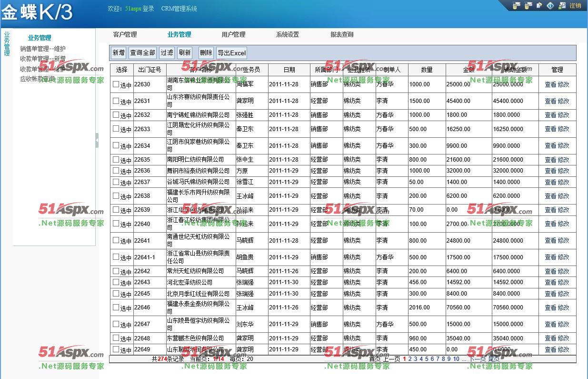588x379 pixels.
Task: Select the checkbox in row 22646
Action: tap(116, 307)
